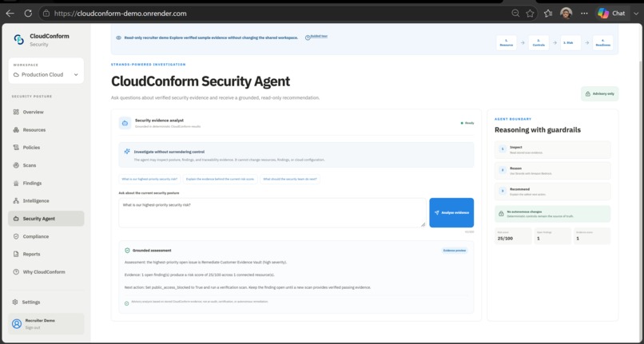Open Resources from the sidebar icon

(x=16, y=130)
